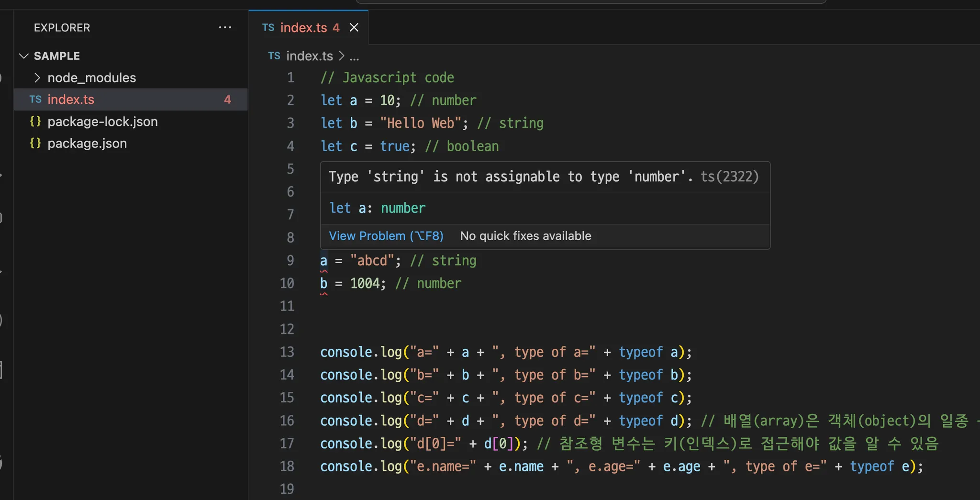The height and width of the screenshot is (500, 980).
Task: Click the TS file icon beside index.ts in Explorer
Action: [35, 100]
